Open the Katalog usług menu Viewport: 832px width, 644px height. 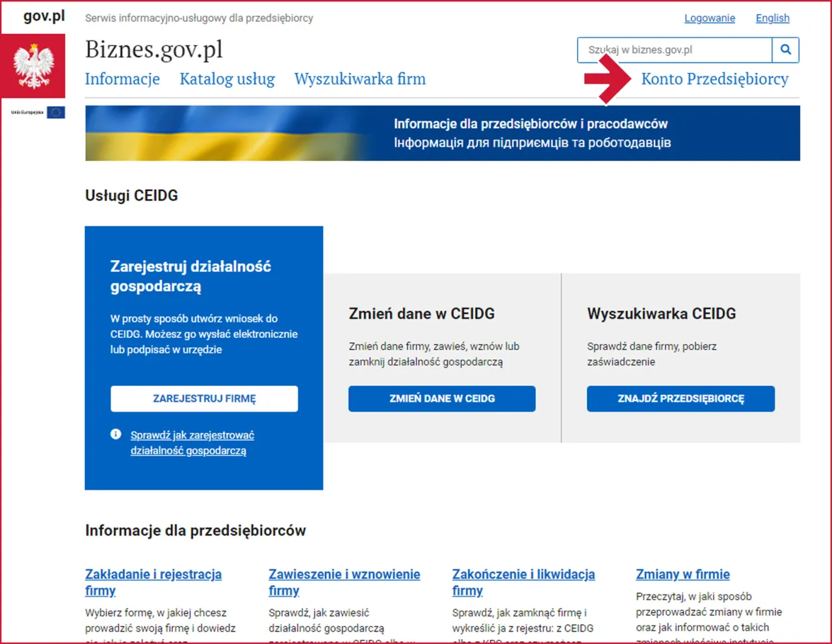click(227, 79)
